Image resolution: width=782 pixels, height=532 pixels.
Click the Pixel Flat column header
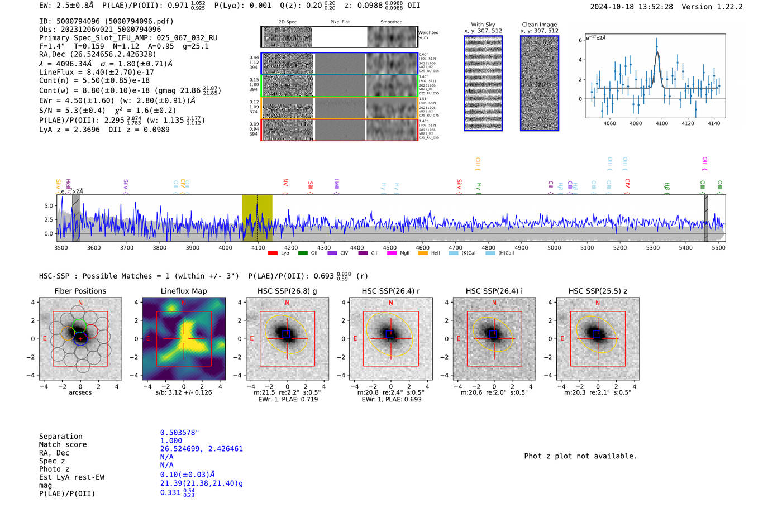coord(340,22)
